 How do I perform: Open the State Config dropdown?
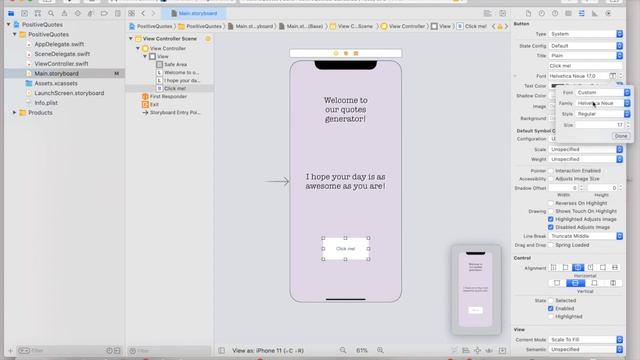coord(586,46)
